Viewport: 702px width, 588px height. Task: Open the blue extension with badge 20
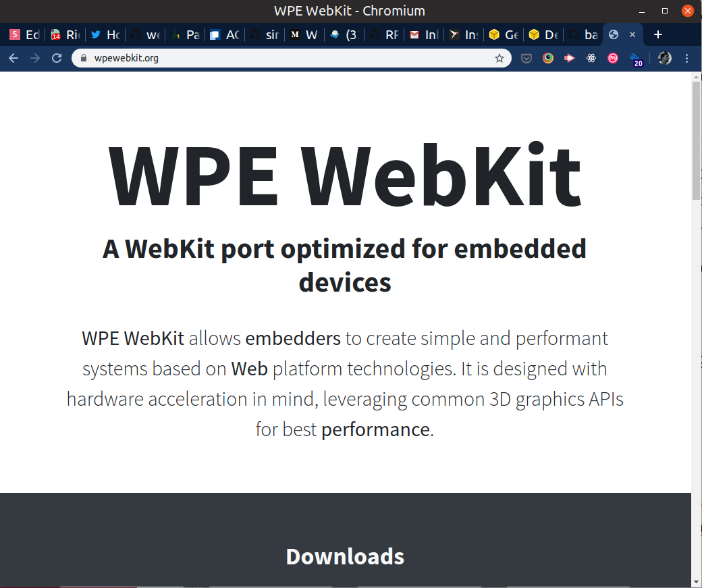point(636,59)
